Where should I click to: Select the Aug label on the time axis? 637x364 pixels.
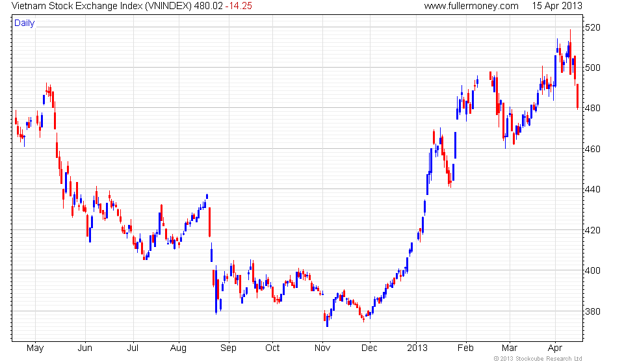coord(178,348)
